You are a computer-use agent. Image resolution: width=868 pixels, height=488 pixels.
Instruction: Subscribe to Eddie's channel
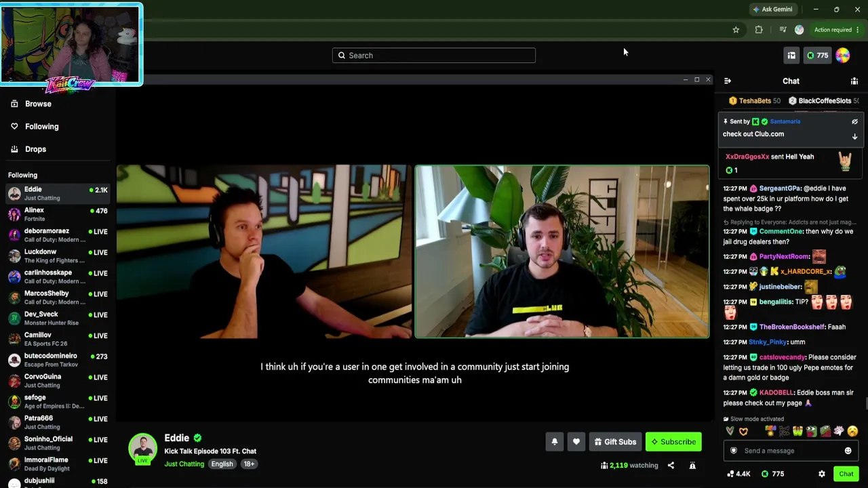pyautogui.click(x=673, y=442)
